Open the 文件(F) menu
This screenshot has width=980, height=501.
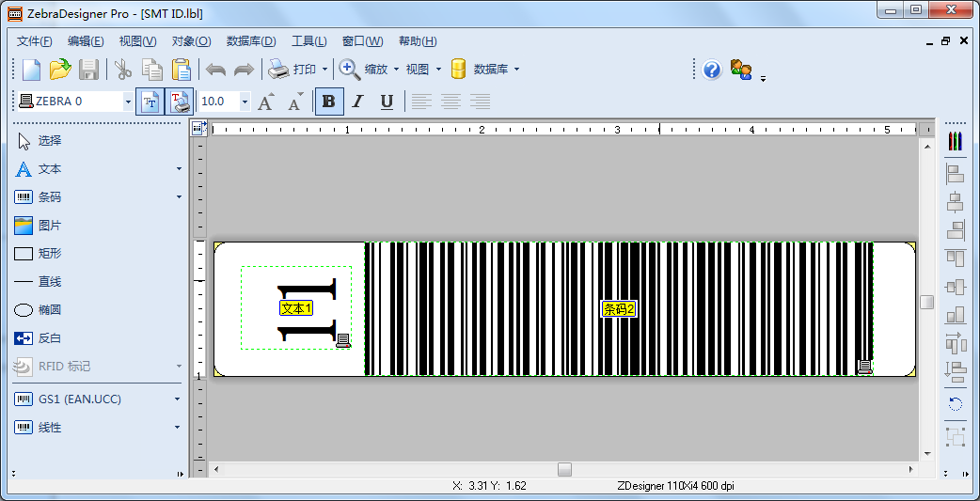pyautogui.click(x=35, y=41)
